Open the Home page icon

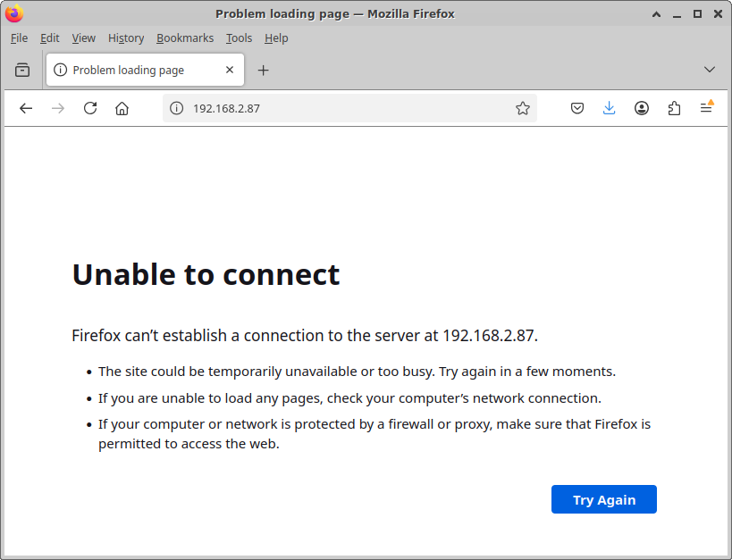(x=122, y=108)
